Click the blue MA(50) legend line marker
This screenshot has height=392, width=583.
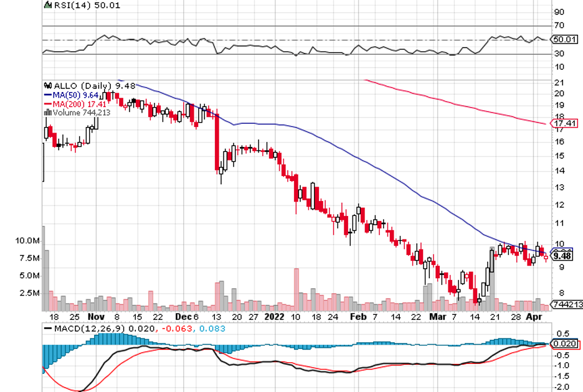pos(47,95)
